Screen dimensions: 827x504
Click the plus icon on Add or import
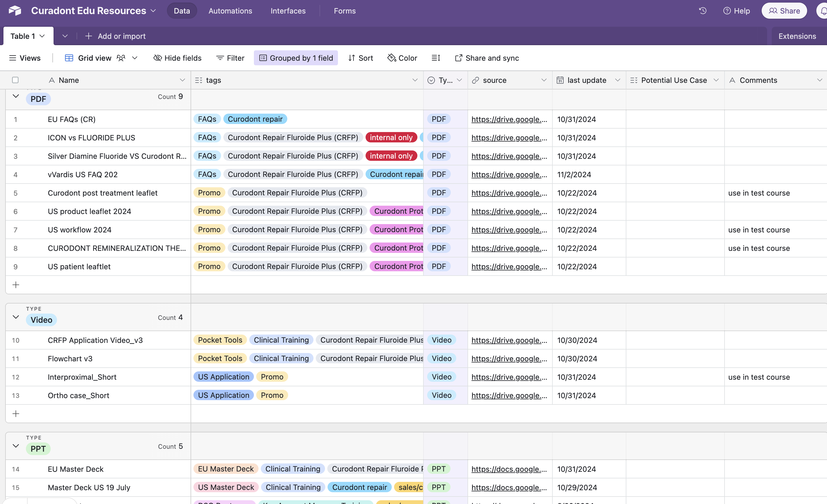[x=88, y=36]
